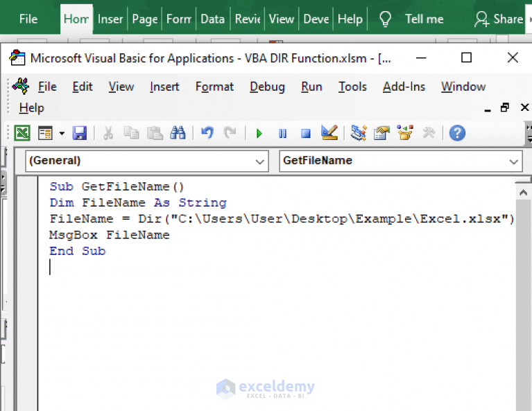Screen dimensions: 532x411
Task: Minimize the inner code window
Action: click(488, 109)
